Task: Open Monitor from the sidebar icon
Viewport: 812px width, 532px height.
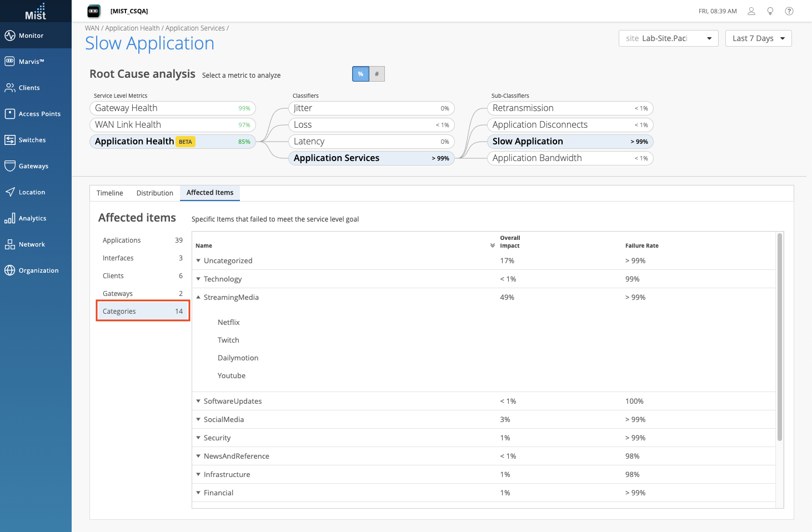Action: click(x=10, y=36)
